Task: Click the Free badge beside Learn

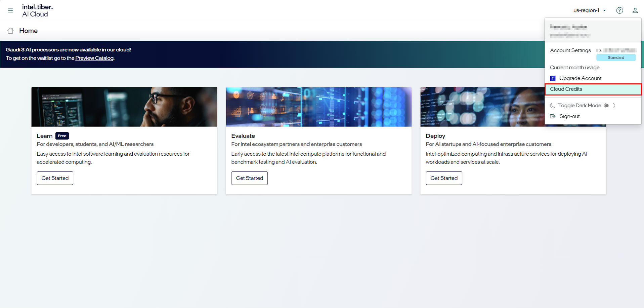Action: click(62, 136)
